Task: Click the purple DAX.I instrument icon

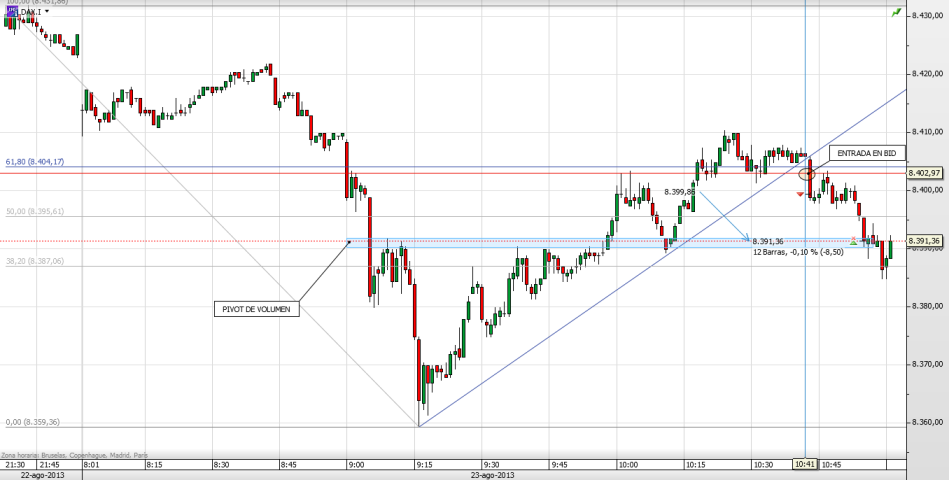Action: pos(11,10)
